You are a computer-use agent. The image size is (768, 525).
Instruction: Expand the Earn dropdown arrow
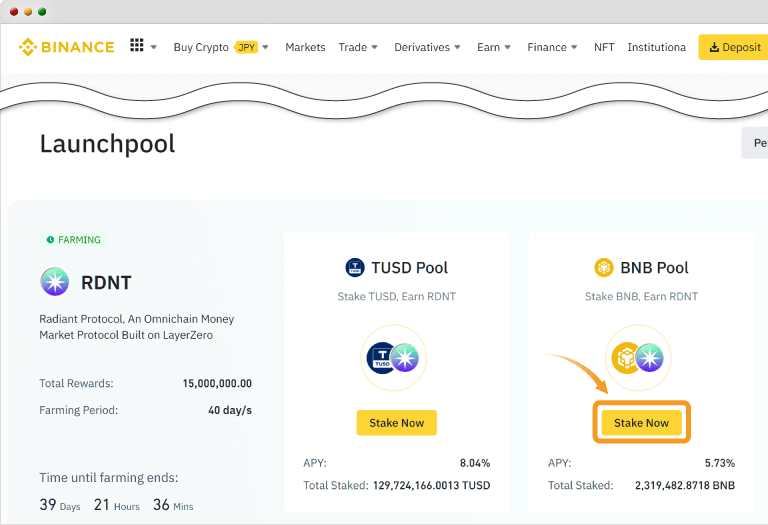click(507, 47)
